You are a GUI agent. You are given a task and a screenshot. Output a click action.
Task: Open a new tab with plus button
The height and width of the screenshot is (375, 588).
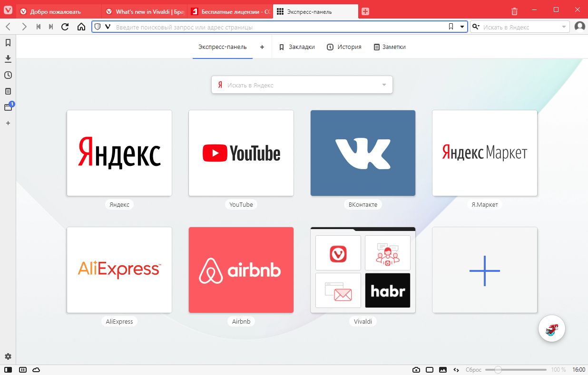point(365,11)
